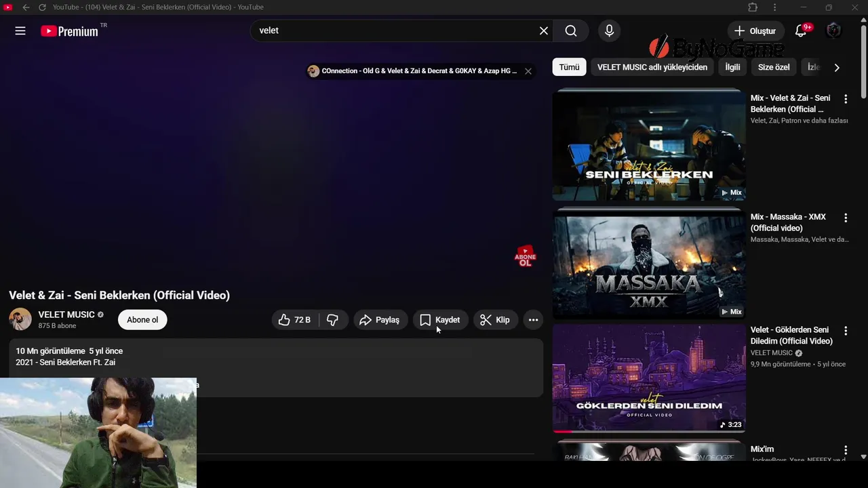This screenshot has height=488, width=868.
Task: Open account avatar menu
Action: (x=833, y=30)
